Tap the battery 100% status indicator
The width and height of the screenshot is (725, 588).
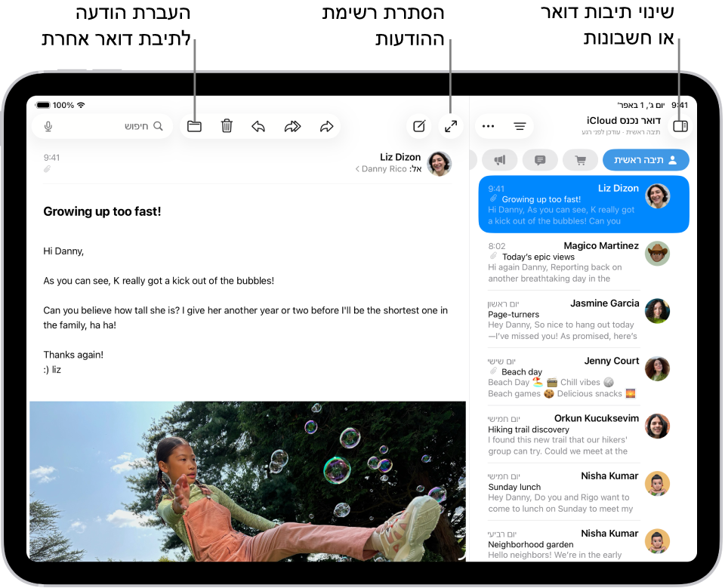pyautogui.click(x=55, y=105)
